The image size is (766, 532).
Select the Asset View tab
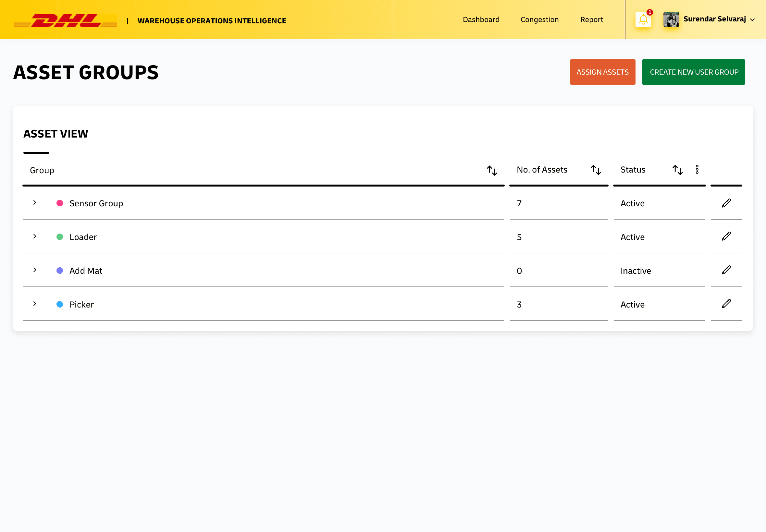point(56,134)
